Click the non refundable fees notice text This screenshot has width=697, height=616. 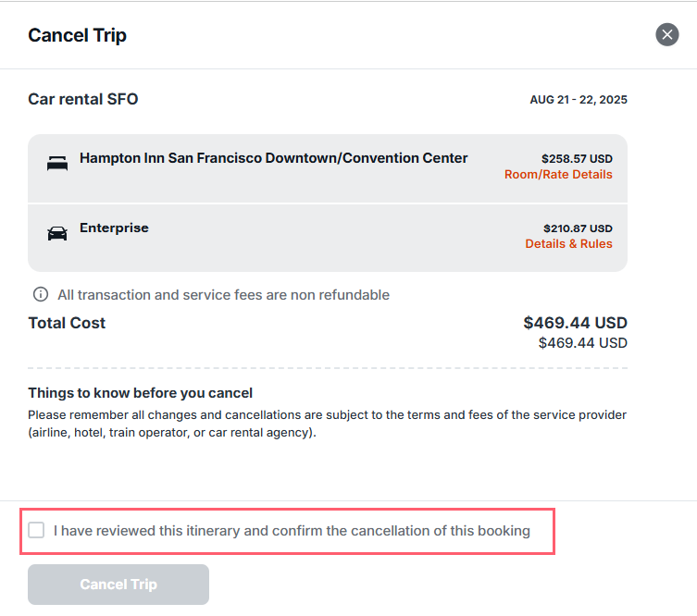click(224, 295)
